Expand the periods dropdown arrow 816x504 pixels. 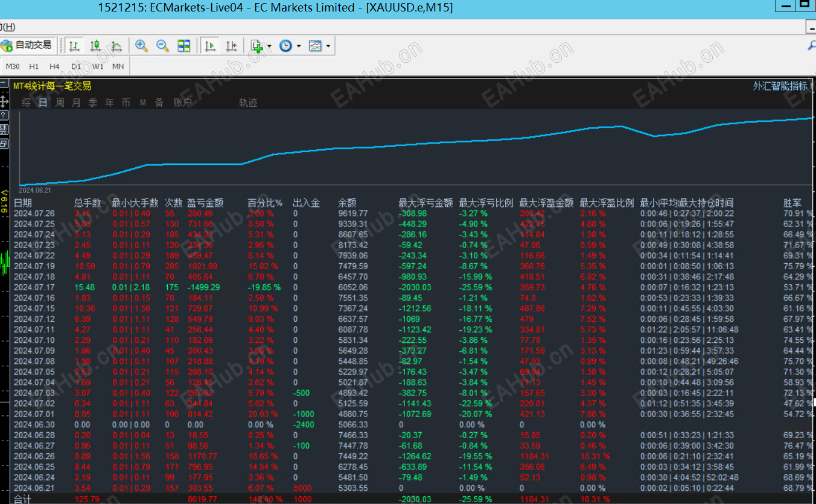(299, 46)
